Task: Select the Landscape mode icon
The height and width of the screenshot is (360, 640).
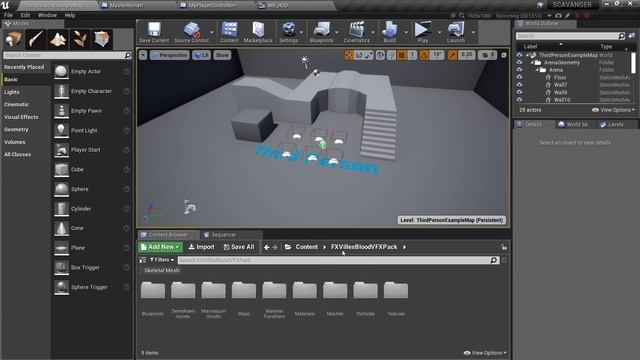Action: click(58, 39)
